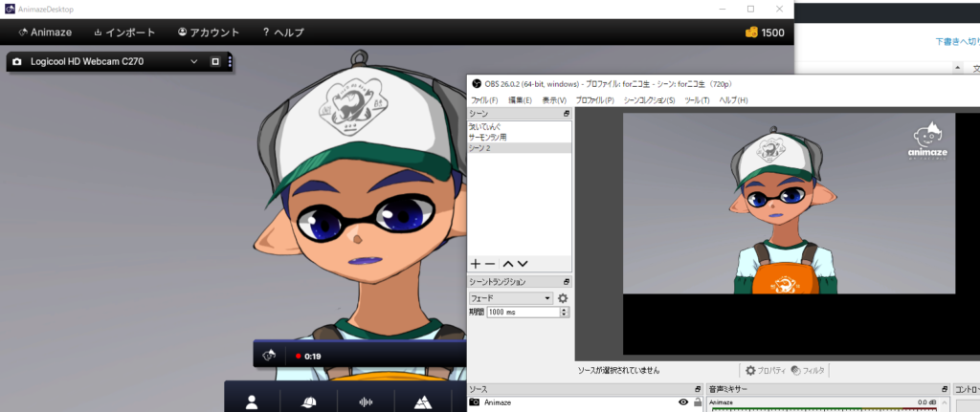980x412 pixels.
Task: Open the インポート (Import) menu
Action: click(x=124, y=33)
